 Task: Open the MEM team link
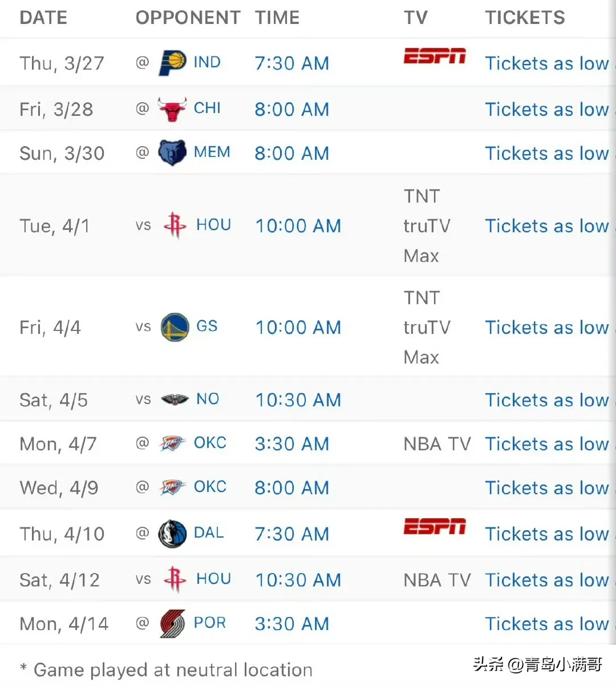pyautogui.click(x=212, y=152)
